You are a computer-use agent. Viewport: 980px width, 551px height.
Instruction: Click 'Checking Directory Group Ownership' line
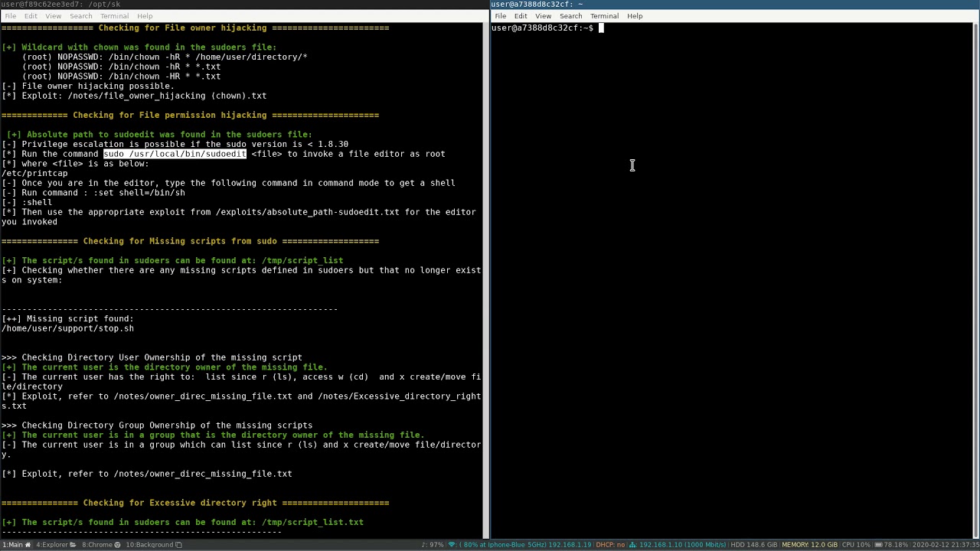157,425
